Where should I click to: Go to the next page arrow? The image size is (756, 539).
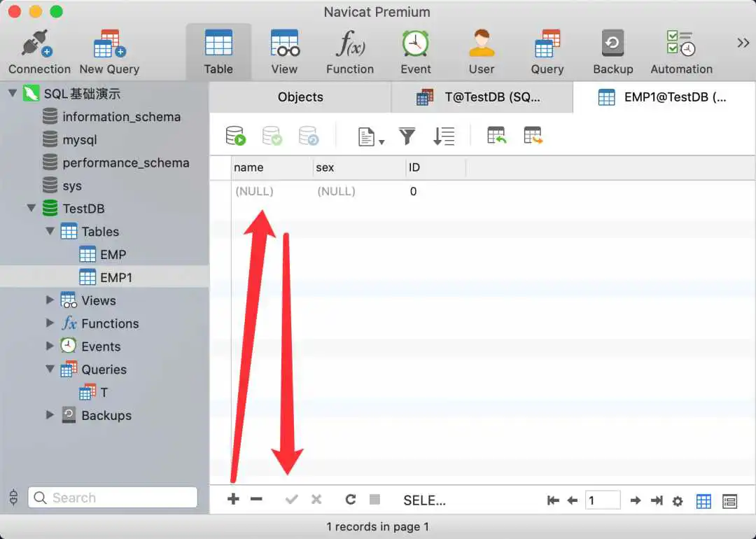click(x=635, y=500)
